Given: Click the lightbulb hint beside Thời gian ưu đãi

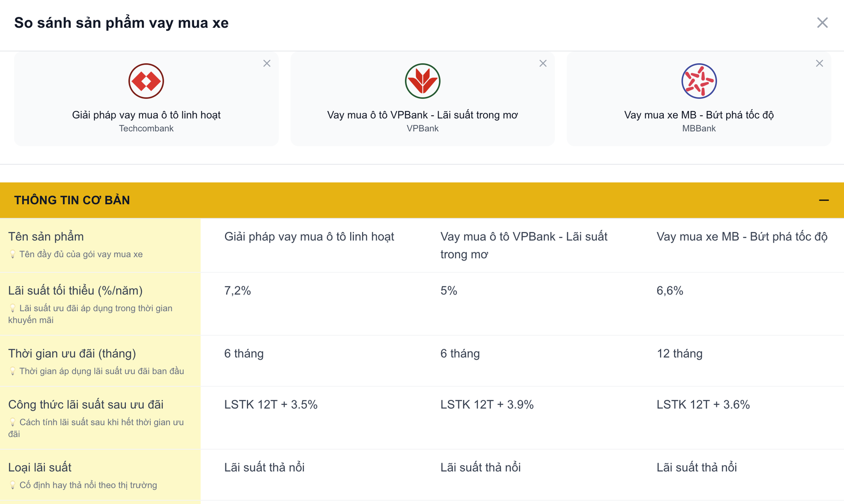Looking at the screenshot, I should (13, 371).
